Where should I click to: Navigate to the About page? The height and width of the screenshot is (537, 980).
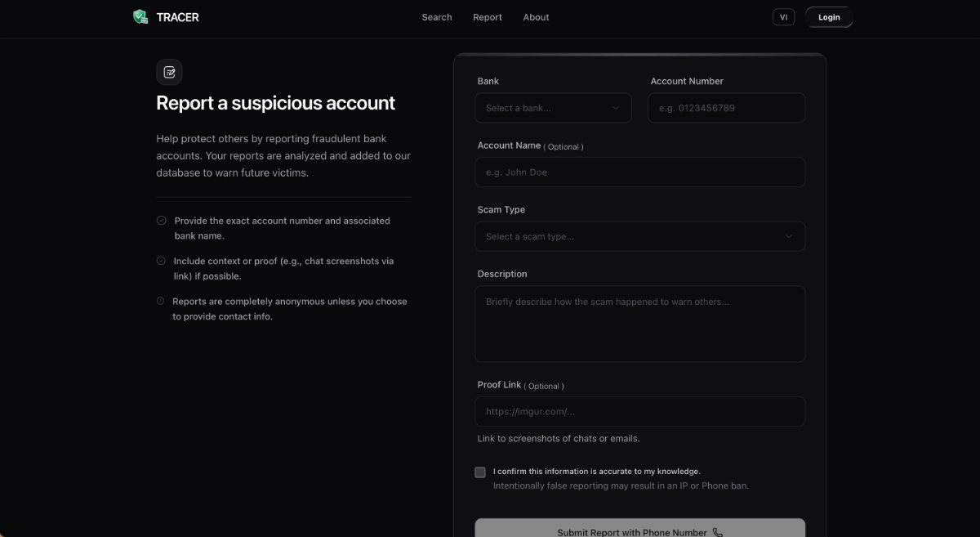coord(536,17)
